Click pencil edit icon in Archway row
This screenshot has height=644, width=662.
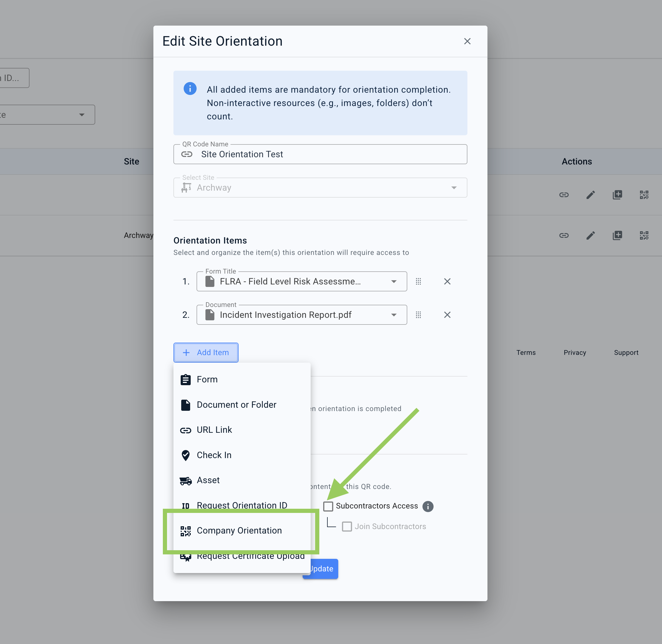590,235
